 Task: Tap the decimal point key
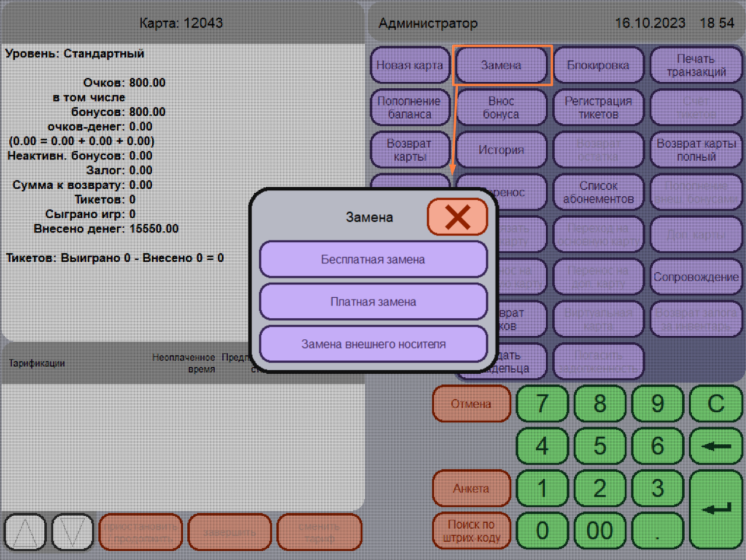[658, 531]
